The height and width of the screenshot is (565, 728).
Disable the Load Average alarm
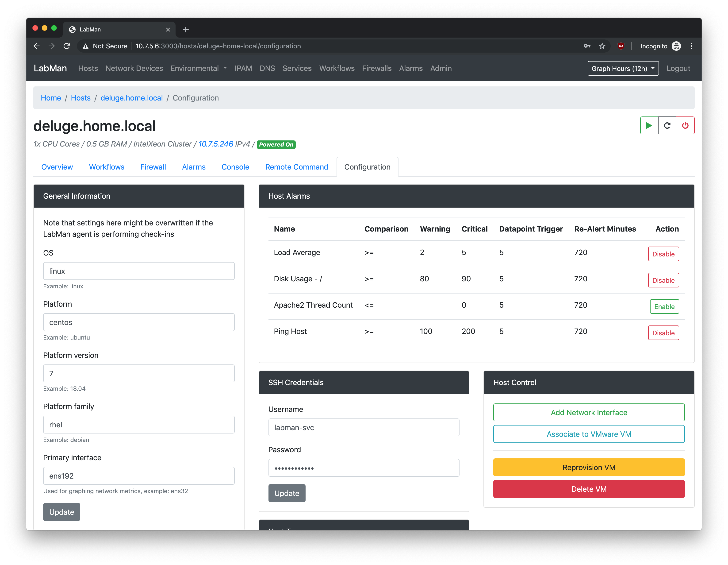pyautogui.click(x=663, y=254)
